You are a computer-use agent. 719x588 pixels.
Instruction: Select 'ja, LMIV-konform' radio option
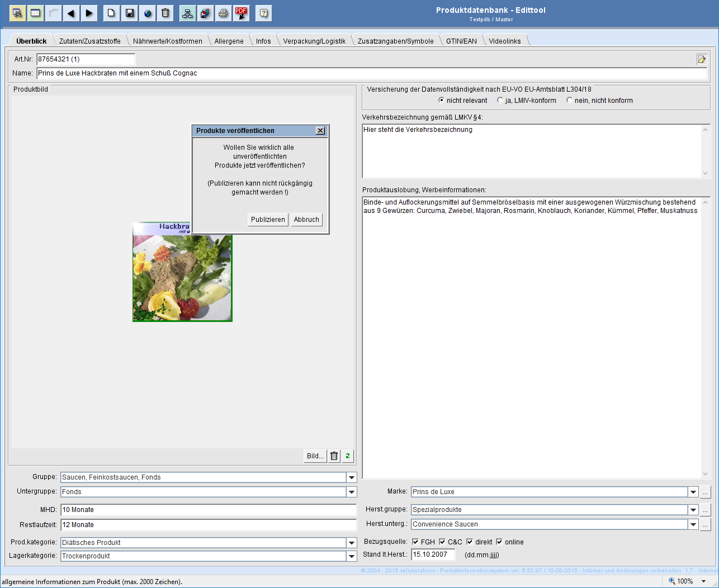coord(500,101)
